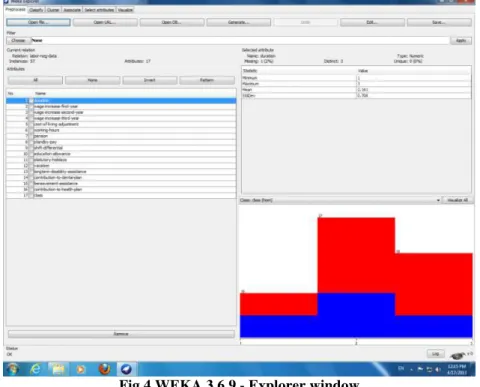
Task: Open Windows Explorer folder icon in taskbar
Action: (x=58, y=369)
